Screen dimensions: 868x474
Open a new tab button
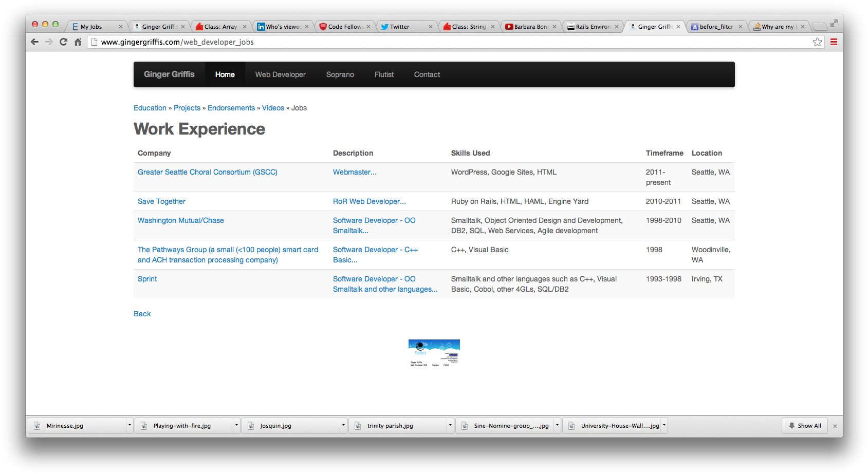(x=819, y=27)
